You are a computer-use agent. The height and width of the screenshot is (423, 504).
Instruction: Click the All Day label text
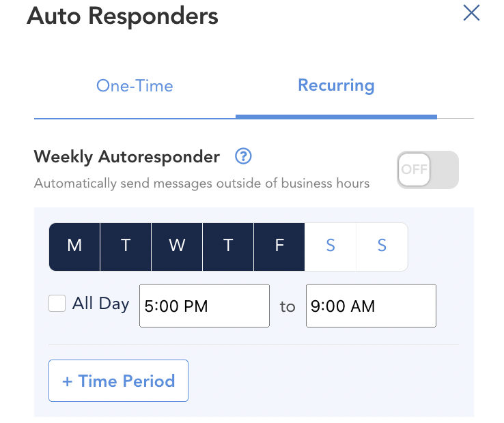(100, 304)
